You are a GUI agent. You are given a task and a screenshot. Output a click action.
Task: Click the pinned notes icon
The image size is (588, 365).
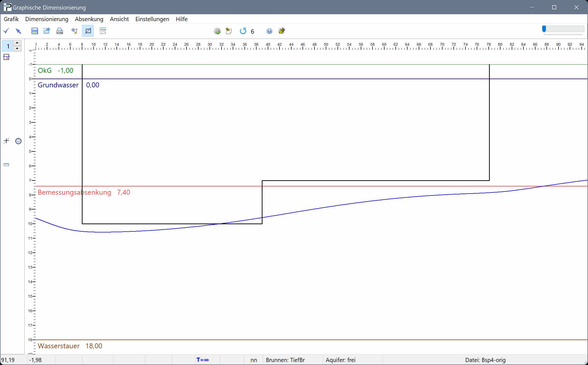coord(229,31)
